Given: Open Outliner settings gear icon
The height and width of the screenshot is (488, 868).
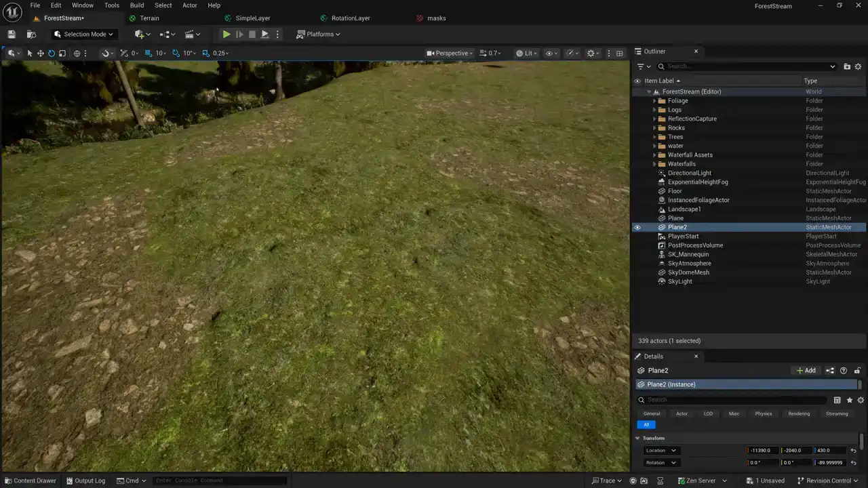Looking at the screenshot, I should point(858,66).
